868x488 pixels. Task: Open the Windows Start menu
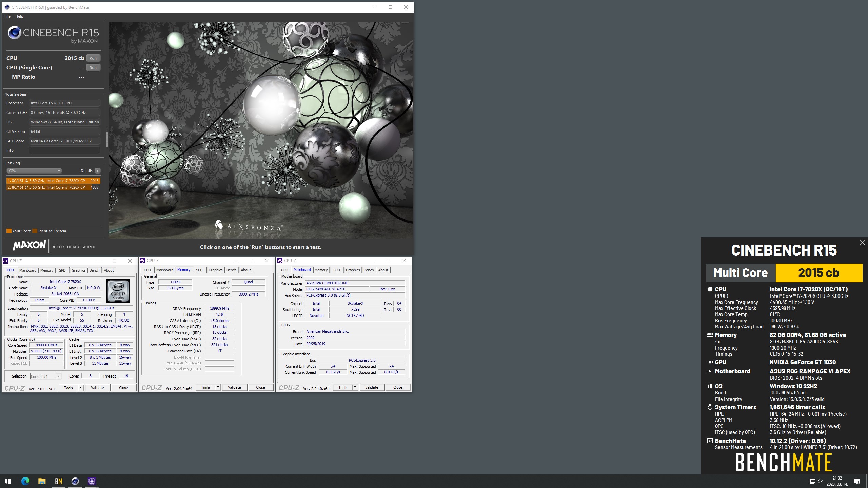click(x=8, y=481)
